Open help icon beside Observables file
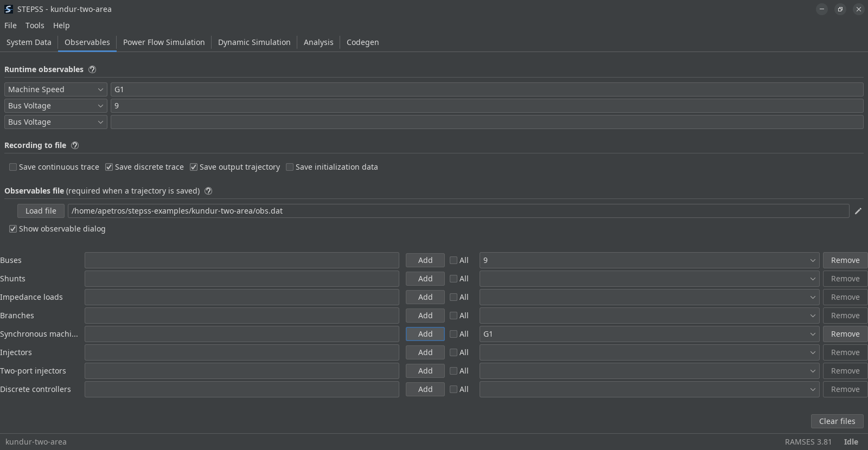The width and height of the screenshot is (868, 450). [208, 191]
